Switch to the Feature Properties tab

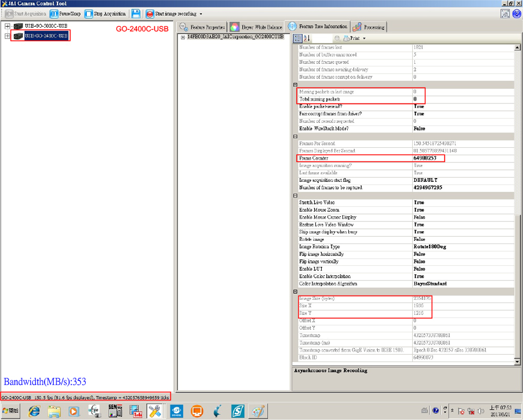[x=203, y=27]
